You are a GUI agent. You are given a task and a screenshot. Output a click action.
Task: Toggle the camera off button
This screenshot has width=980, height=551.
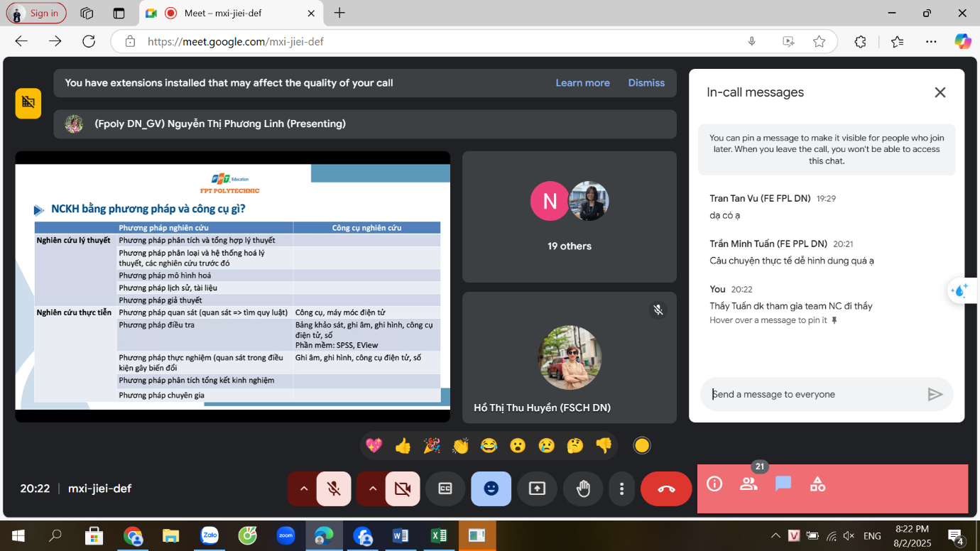[x=403, y=489]
